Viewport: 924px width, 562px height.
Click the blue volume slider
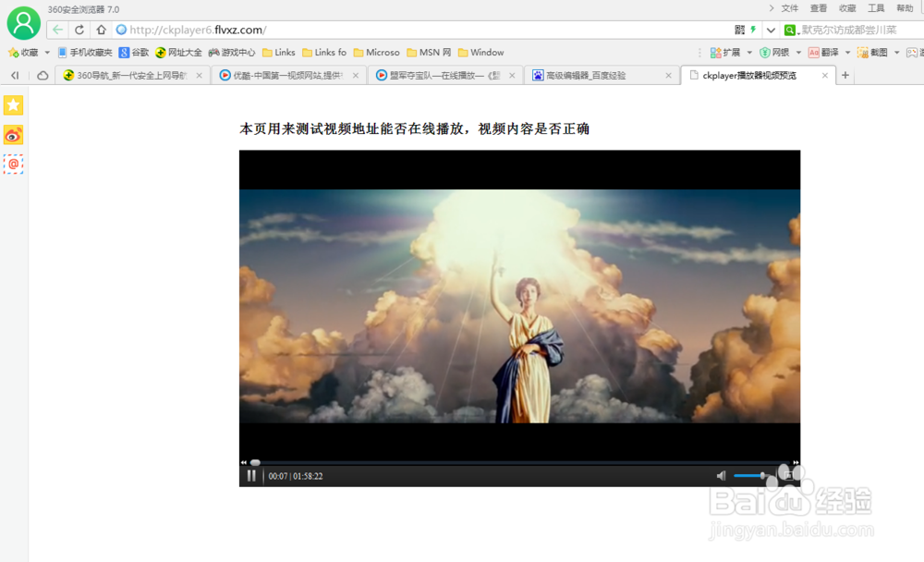click(750, 475)
